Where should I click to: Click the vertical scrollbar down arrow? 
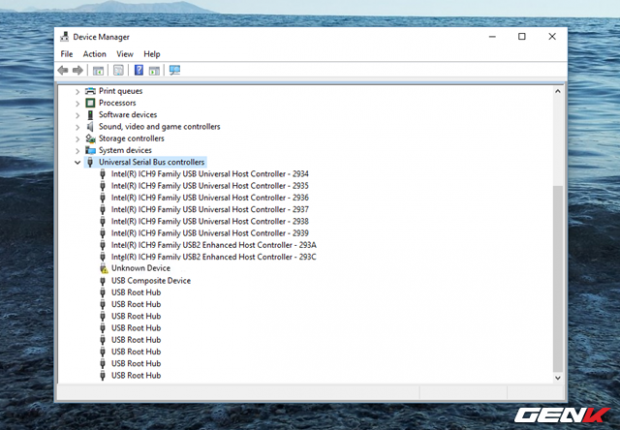click(x=557, y=378)
